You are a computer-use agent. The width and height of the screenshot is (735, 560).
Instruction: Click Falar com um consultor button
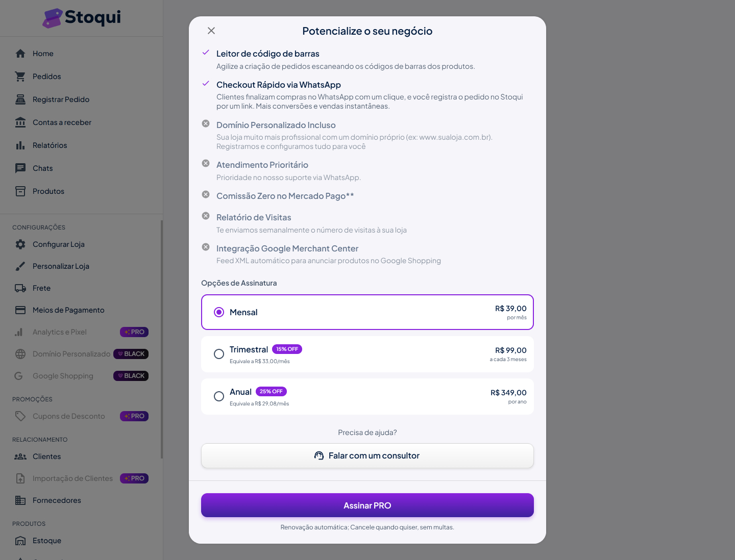click(x=367, y=456)
